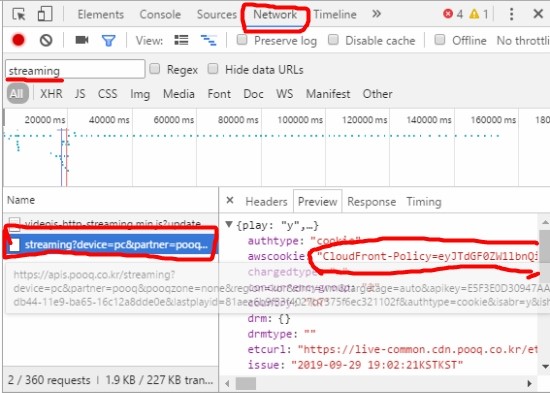Enable the Regex checkbox
The image size is (550, 393).
point(155,69)
